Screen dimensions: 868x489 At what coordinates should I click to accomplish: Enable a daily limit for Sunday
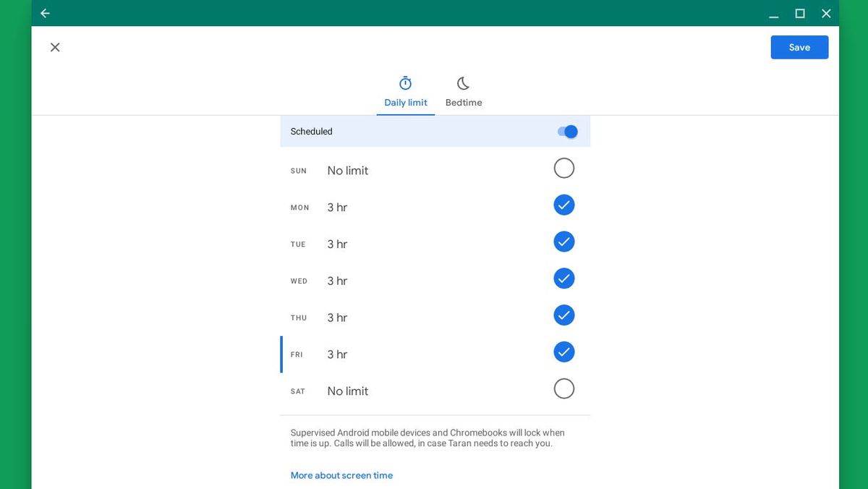(x=564, y=168)
